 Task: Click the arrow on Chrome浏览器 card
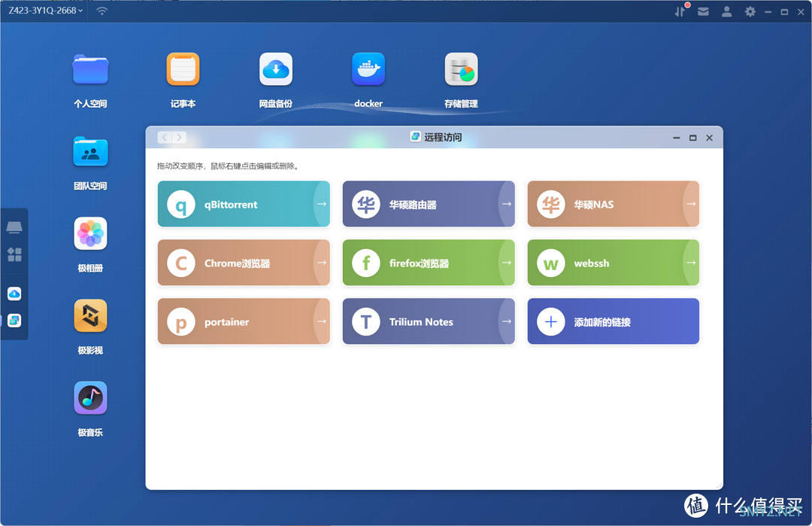(322, 262)
